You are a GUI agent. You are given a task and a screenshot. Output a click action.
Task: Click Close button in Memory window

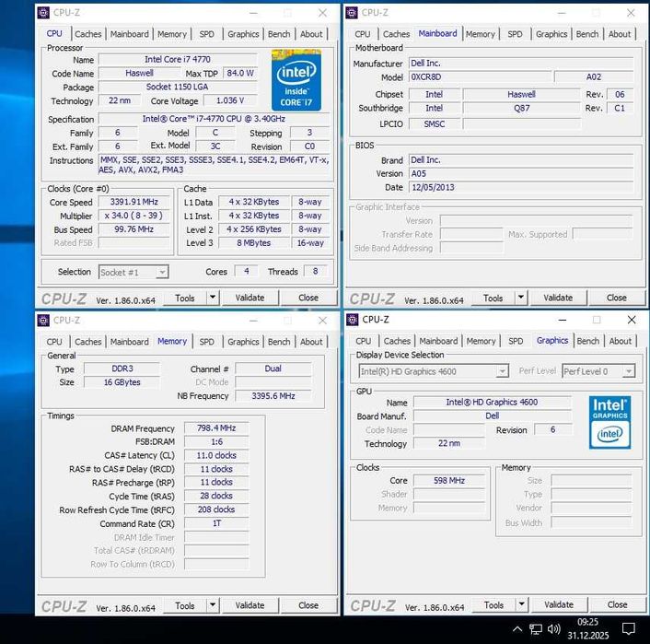(x=308, y=605)
